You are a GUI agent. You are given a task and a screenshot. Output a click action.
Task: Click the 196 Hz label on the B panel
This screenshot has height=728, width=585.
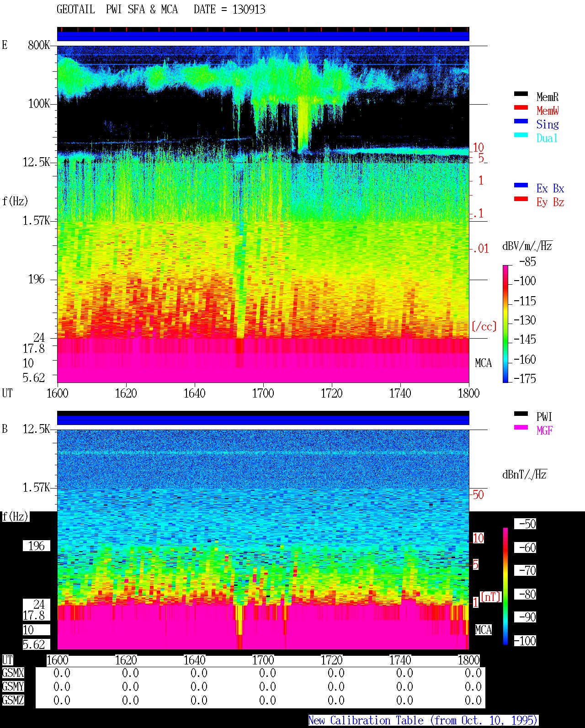pyautogui.click(x=37, y=546)
